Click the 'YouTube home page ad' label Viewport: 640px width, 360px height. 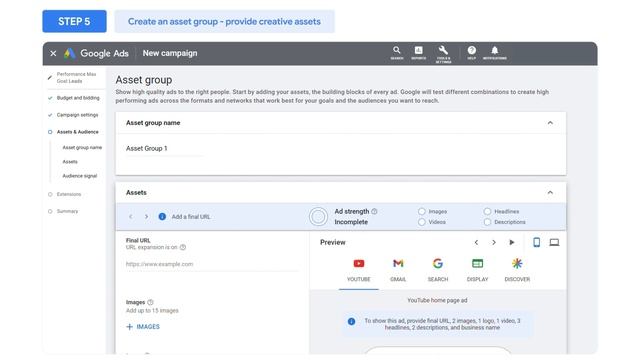437,300
